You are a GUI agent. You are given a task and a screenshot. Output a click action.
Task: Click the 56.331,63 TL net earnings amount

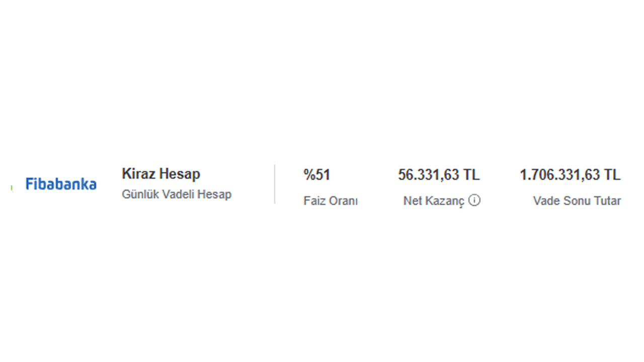[439, 175]
